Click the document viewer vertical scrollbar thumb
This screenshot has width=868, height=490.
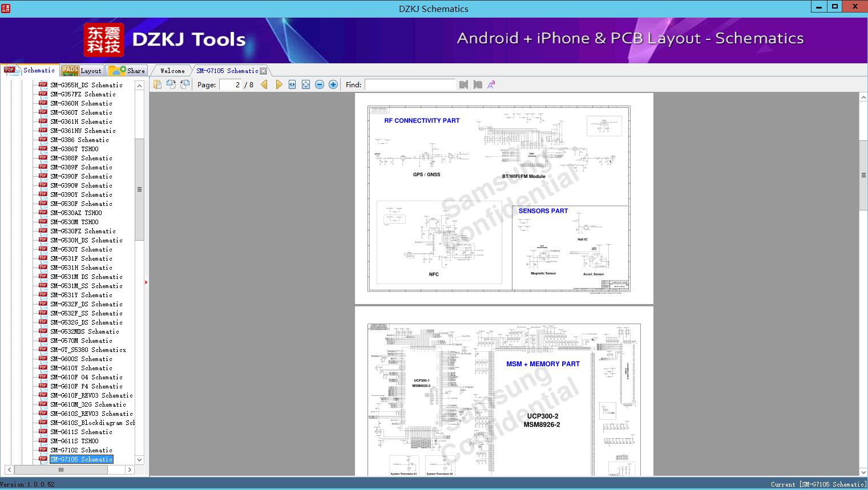[x=863, y=175]
